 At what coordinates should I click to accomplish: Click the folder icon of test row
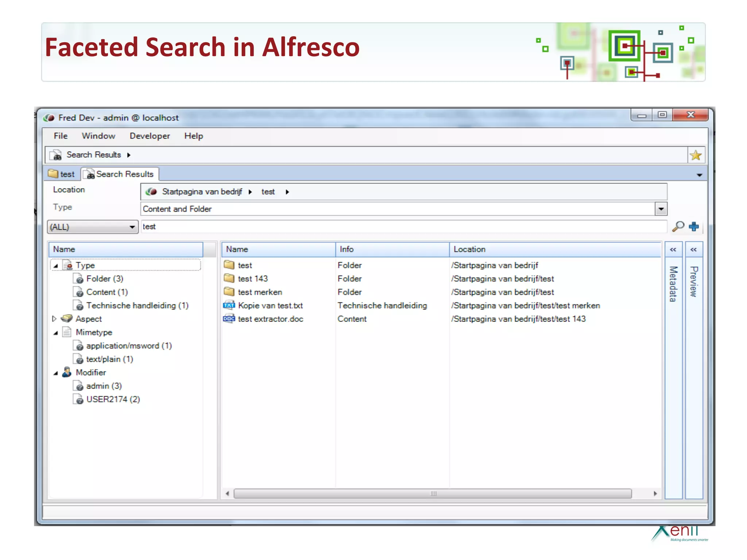229,265
